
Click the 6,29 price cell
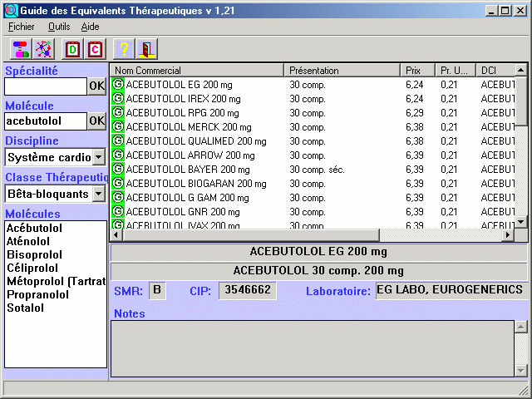(x=415, y=113)
